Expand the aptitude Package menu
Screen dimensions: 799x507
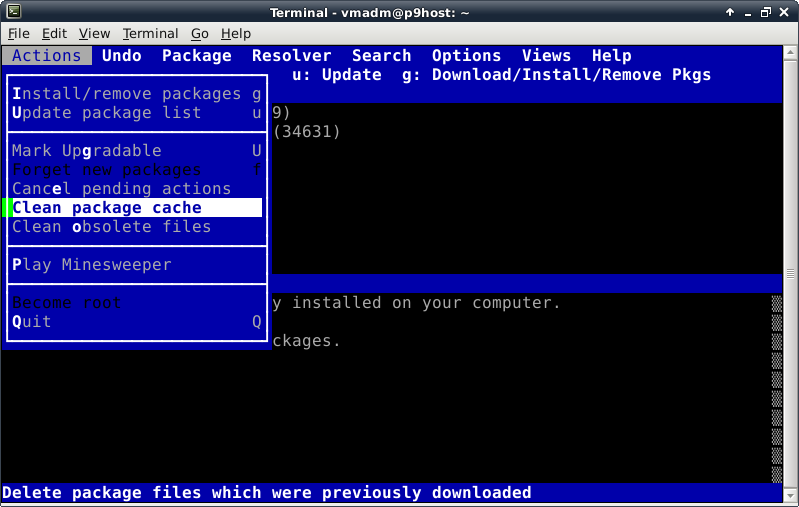point(197,56)
